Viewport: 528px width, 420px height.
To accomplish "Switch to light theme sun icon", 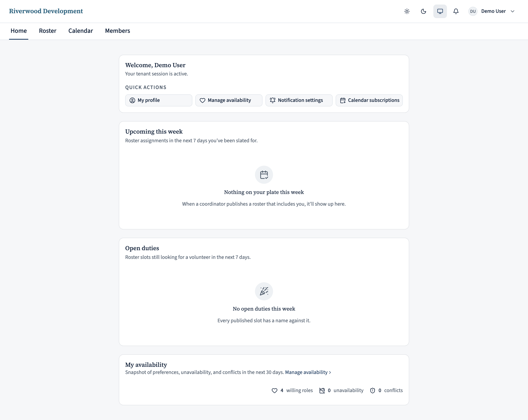I will pyautogui.click(x=407, y=11).
